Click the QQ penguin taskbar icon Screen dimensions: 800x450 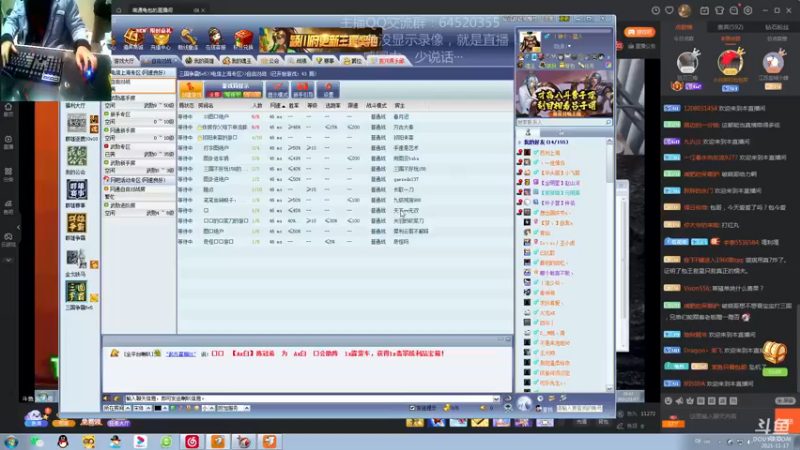63,441
